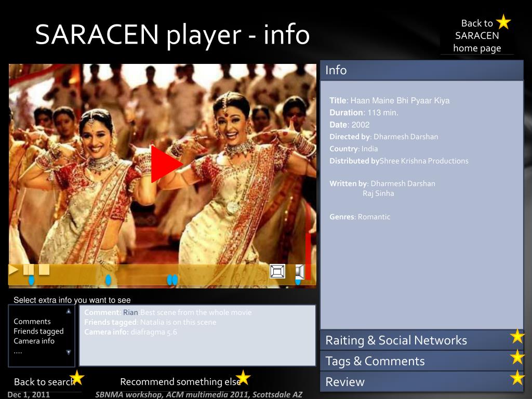Select the right marker of the adjacent blue pair

(175, 280)
